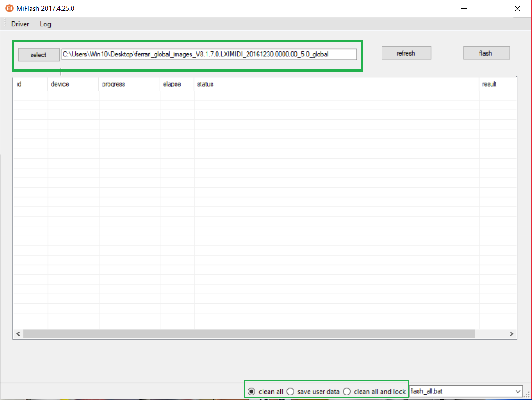Click the status column header
The width and height of the screenshot is (532, 400).
click(x=336, y=84)
